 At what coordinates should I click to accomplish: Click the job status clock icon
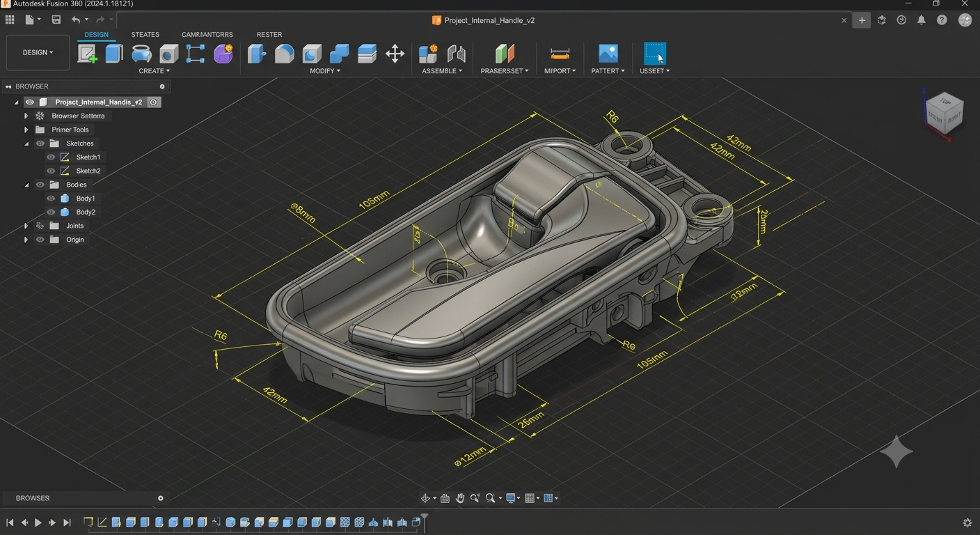pos(901,20)
